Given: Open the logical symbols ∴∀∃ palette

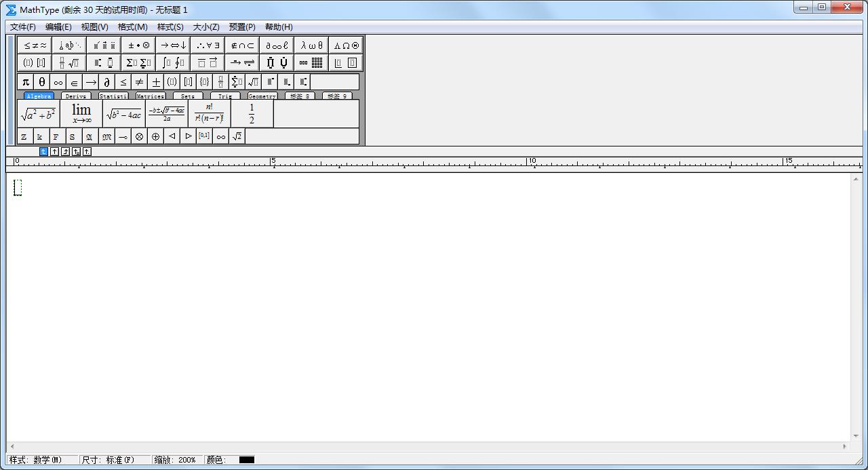Looking at the screenshot, I should (x=208, y=45).
